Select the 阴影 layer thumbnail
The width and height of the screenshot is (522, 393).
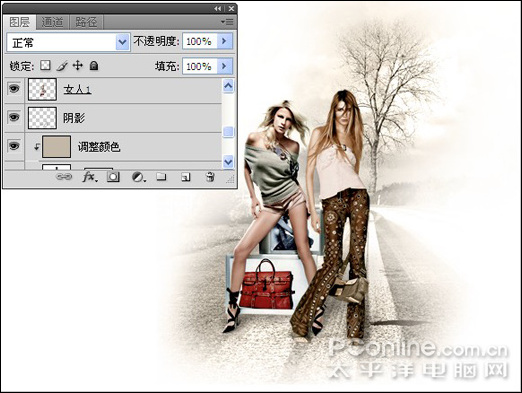pos(42,118)
